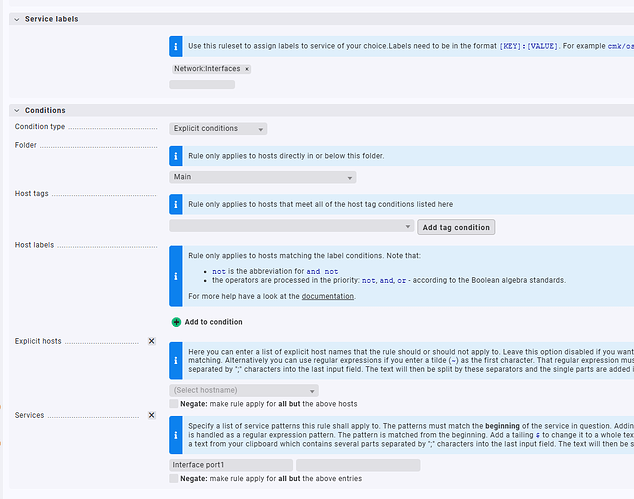
Task: Enable Negate for all but the above entries
Action: (175, 479)
